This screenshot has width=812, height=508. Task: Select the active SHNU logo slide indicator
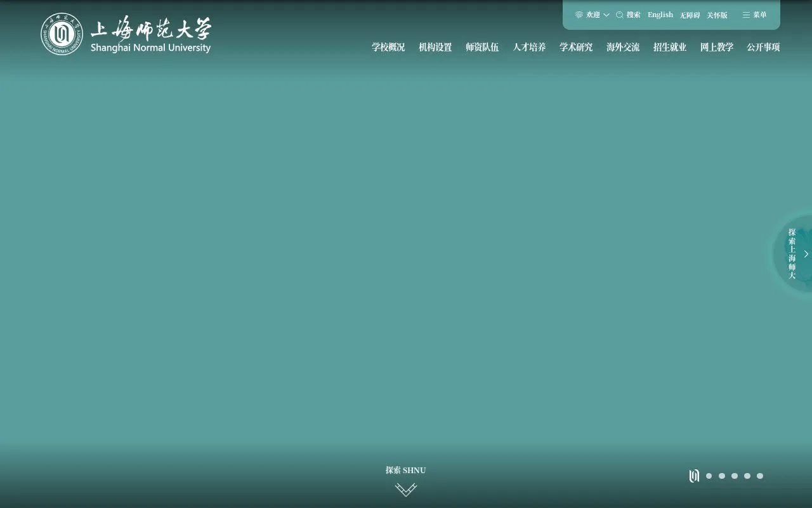pos(694,476)
